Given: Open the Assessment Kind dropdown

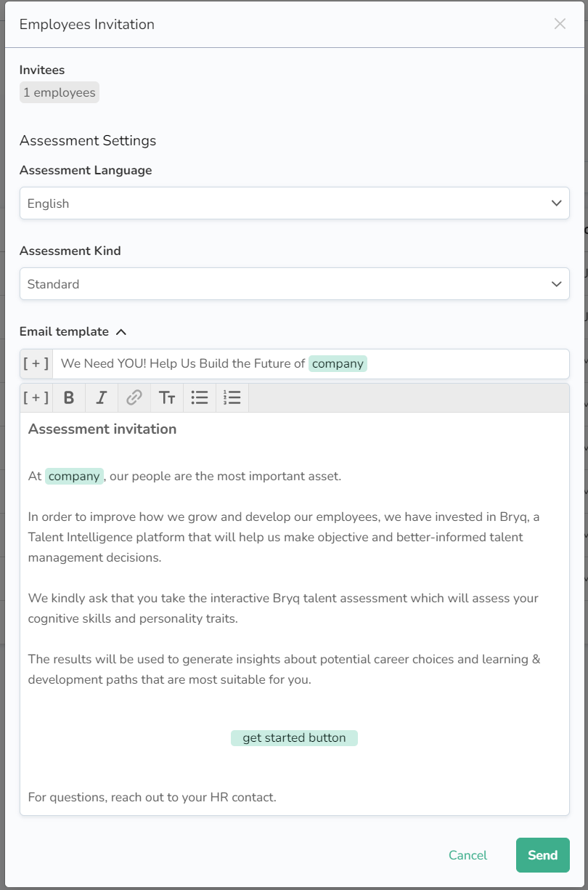Looking at the screenshot, I should pyautogui.click(x=294, y=284).
